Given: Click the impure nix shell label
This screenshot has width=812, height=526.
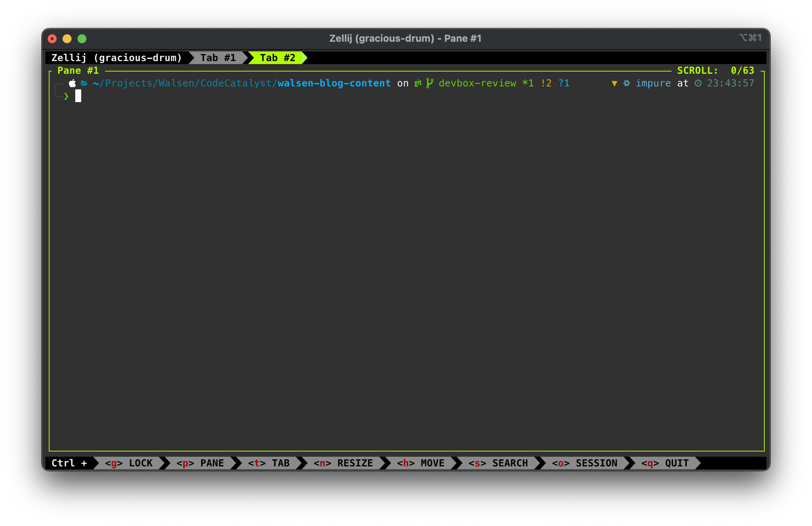Looking at the screenshot, I should (x=653, y=83).
